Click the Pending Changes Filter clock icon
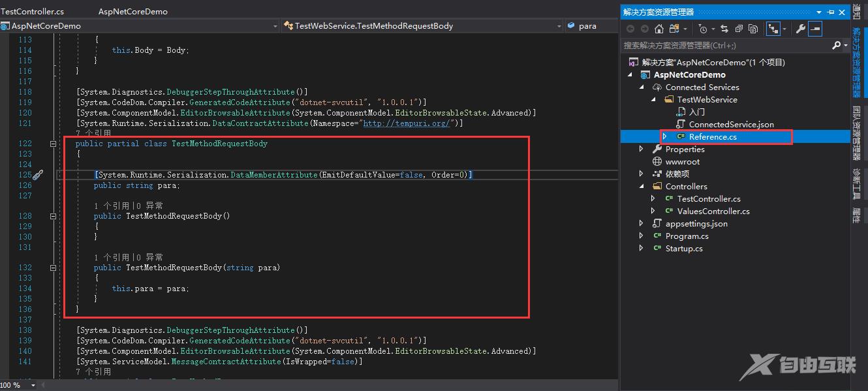The height and width of the screenshot is (391, 868). [702, 29]
